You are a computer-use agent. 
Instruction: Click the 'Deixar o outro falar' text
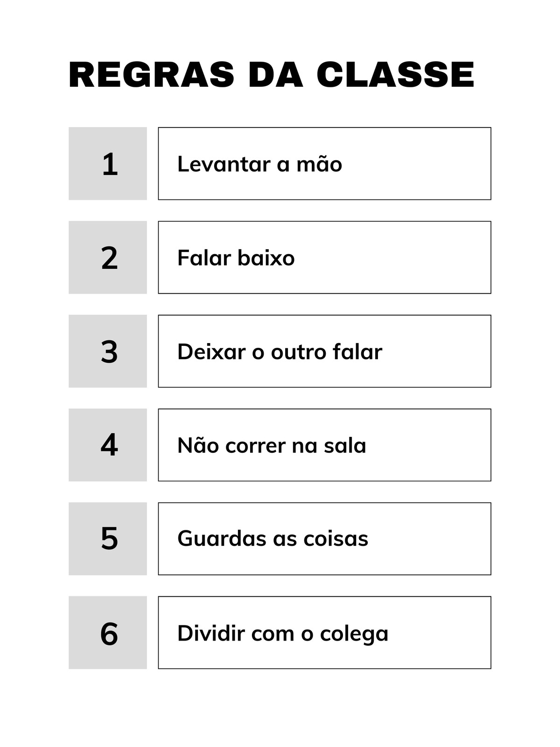[x=280, y=352]
